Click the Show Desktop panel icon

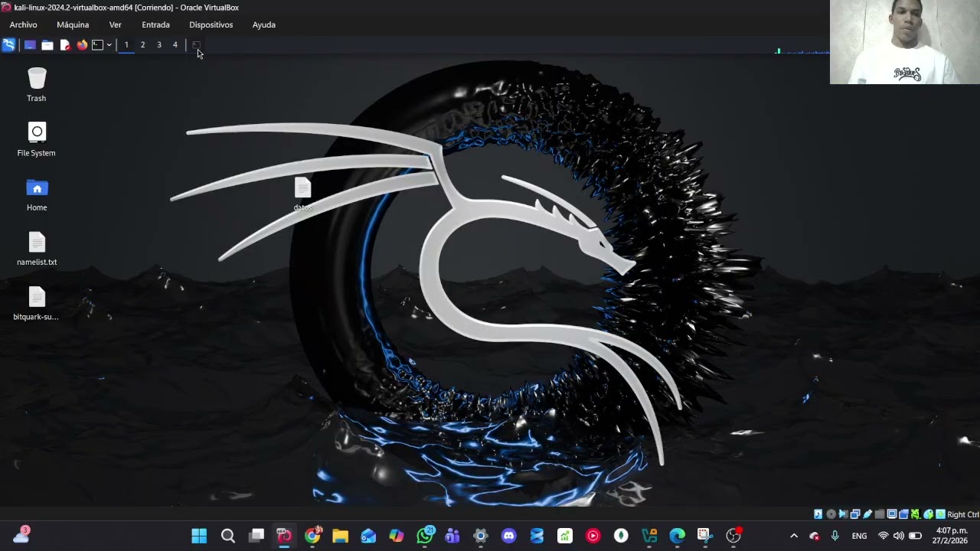pyautogui.click(x=30, y=45)
